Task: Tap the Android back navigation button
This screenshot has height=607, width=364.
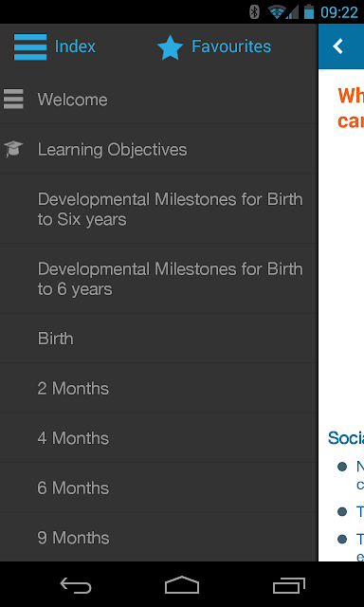Action: click(x=76, y=585)
